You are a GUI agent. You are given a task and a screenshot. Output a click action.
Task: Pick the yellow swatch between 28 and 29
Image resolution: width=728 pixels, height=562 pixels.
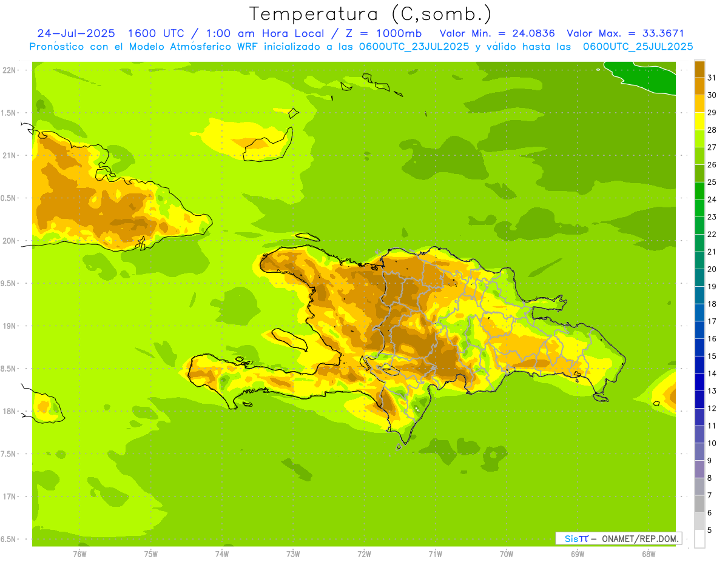pyautogui.click(x=699, y=121)
